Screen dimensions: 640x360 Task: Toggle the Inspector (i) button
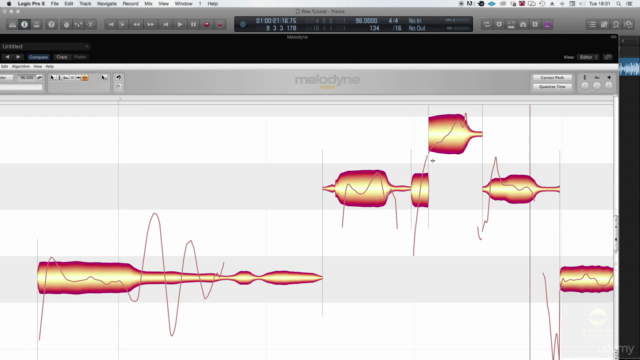tap(24, 24)
